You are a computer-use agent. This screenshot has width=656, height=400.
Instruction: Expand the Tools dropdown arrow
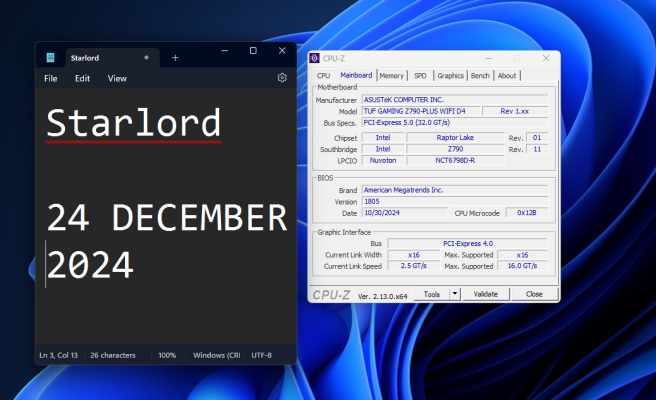click(455, 294)
